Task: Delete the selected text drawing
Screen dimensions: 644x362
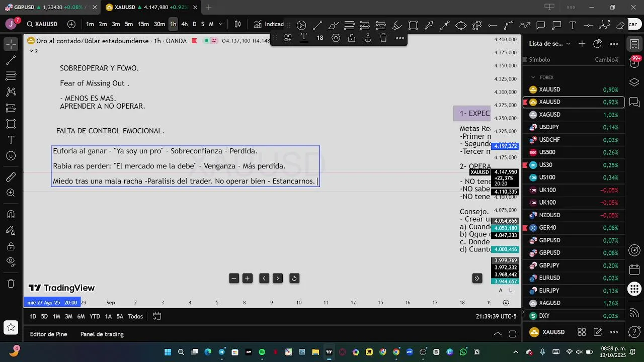Action: 383,38
